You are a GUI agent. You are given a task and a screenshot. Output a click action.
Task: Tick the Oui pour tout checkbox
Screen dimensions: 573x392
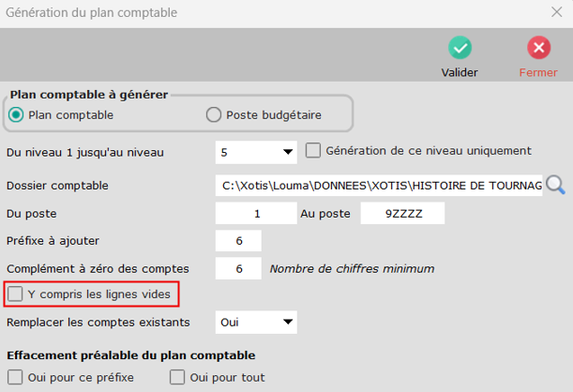(177, 378)
